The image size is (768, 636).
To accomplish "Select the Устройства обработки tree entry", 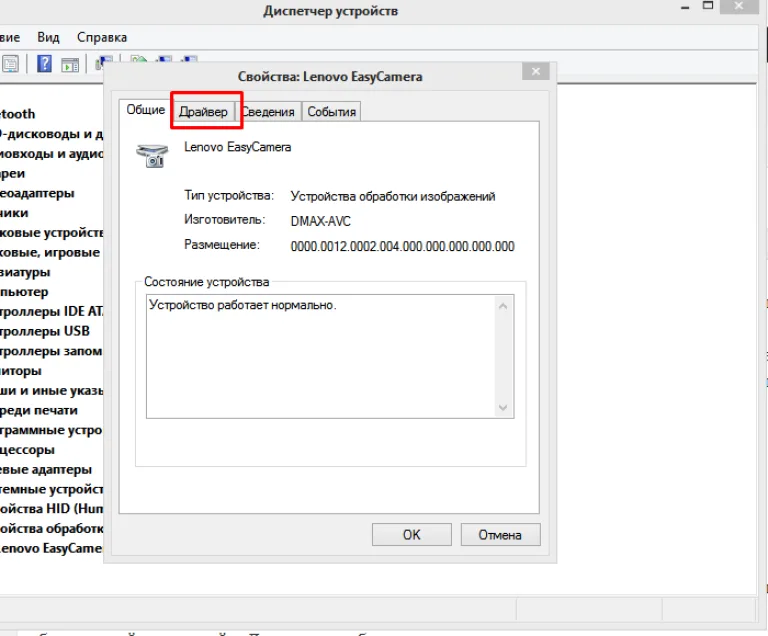I will [51, 528].
